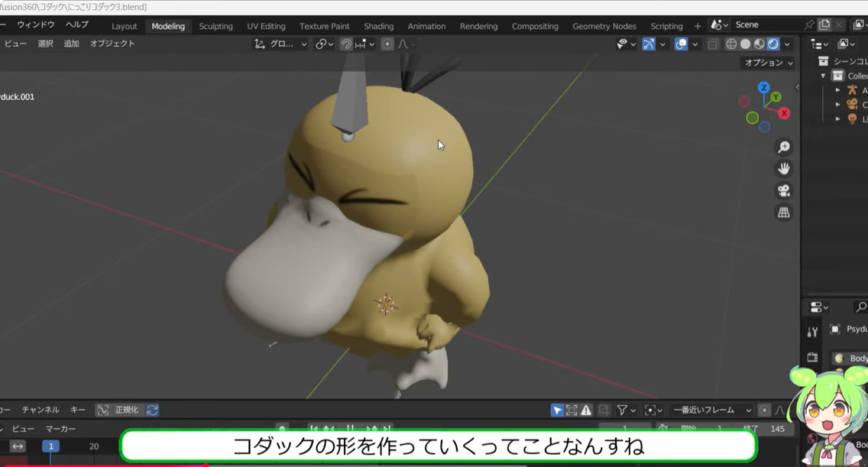Expand the armature item in outliner
This screenshot has width=868, height=467.
click(837, 89)
